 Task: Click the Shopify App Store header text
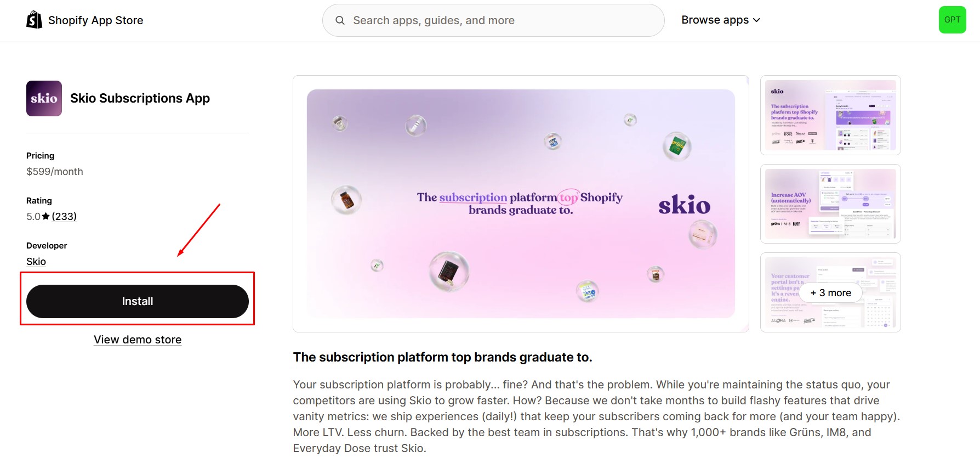tap(95, 20)
